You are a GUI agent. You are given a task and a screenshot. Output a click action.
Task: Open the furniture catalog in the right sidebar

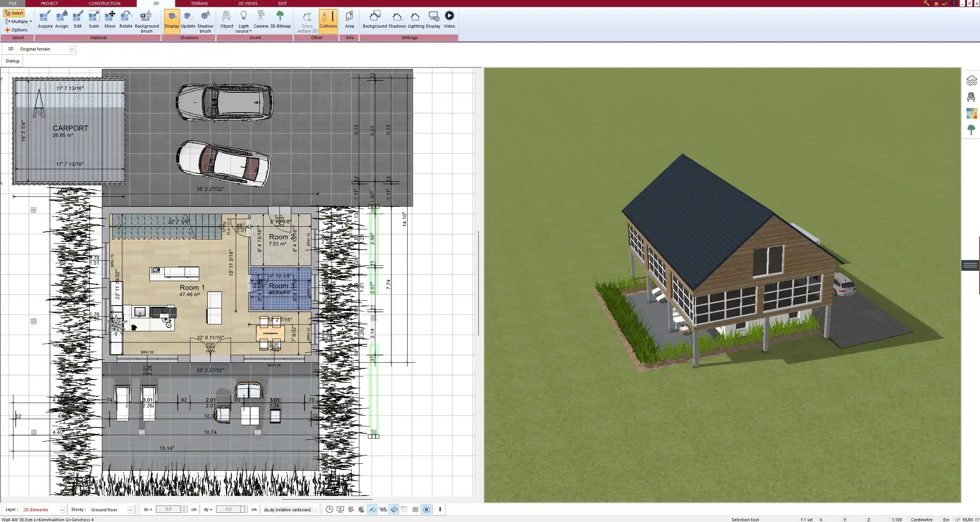pyautogui.click(x=971, y=97)
